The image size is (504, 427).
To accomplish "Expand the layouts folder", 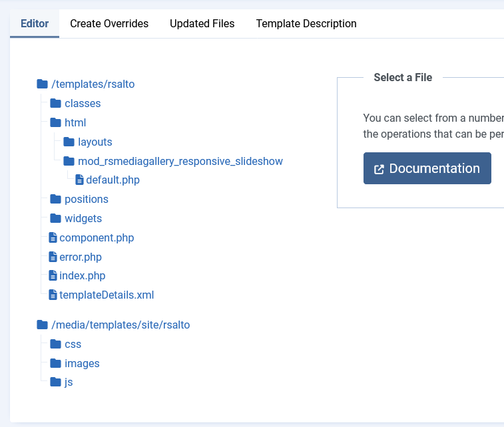I will [95, 142].
